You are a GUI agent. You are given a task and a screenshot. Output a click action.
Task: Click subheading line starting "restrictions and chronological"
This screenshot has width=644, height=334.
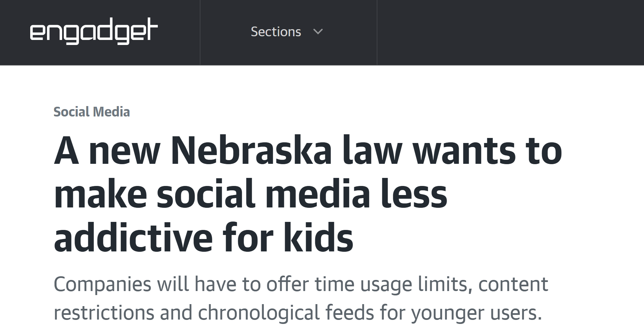[297, 313]
